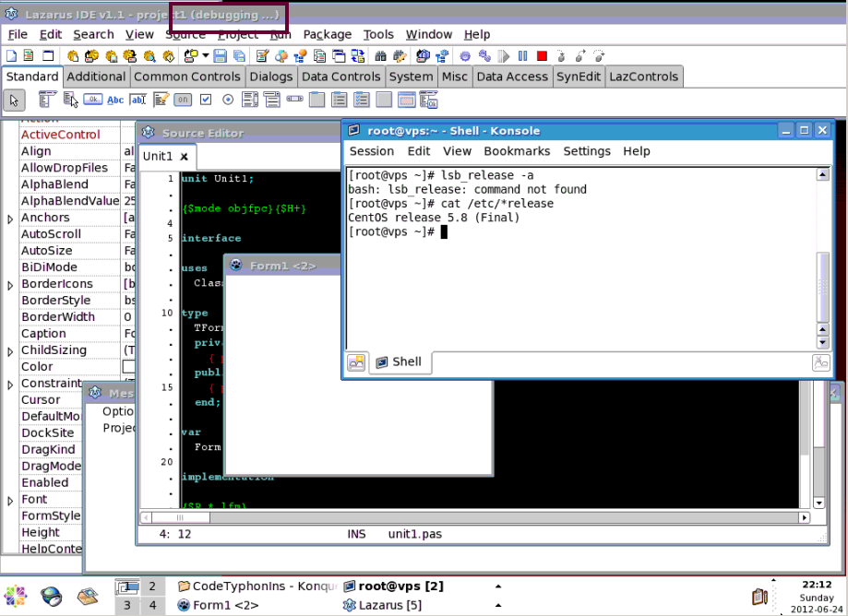Open the Tools menu in Lazarus
This screenshot has height=616, width=848.
[x=378, y=35]
